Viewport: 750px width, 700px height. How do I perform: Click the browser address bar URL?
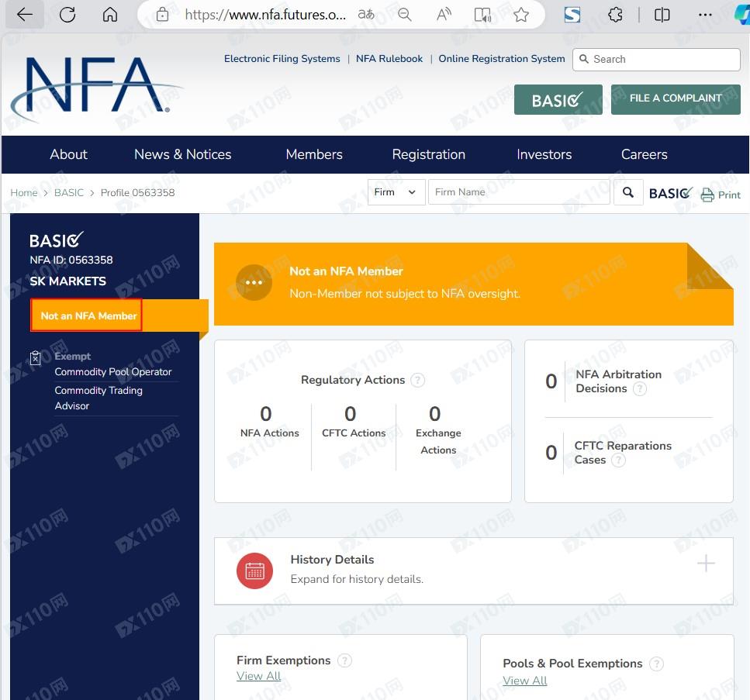tap(265, 15)
